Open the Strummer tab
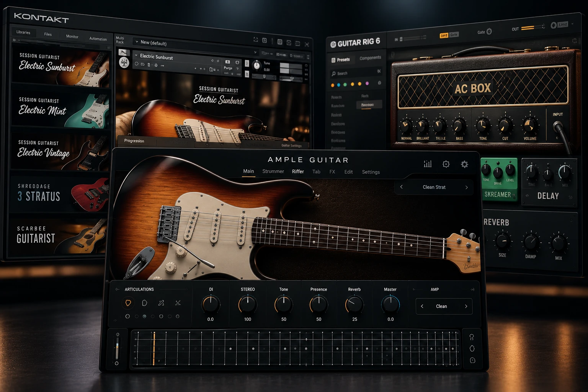 point(273,171)
